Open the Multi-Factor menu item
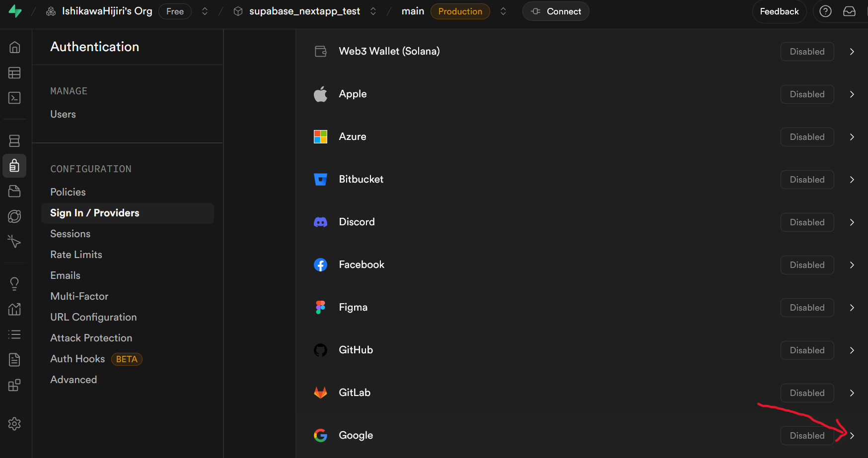 pyautogui.click(x=79, y=296)
